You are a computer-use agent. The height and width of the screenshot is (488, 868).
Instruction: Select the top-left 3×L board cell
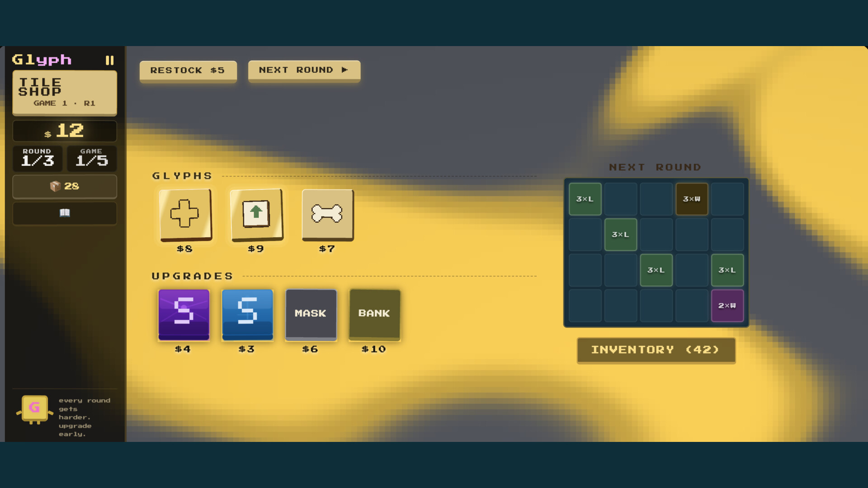click(x=585, y=199)
